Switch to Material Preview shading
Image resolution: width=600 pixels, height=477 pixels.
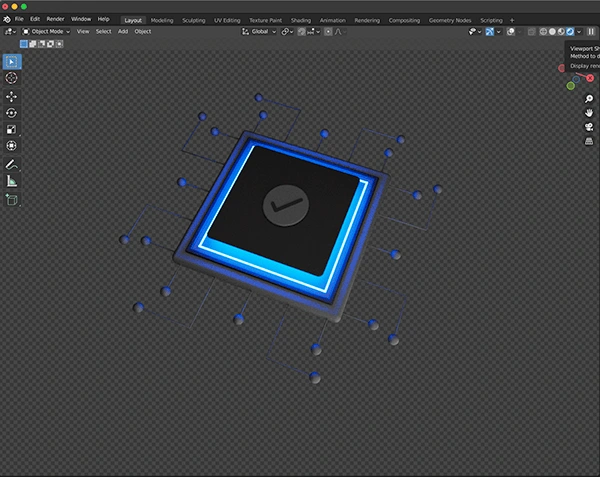click(561, 31)
